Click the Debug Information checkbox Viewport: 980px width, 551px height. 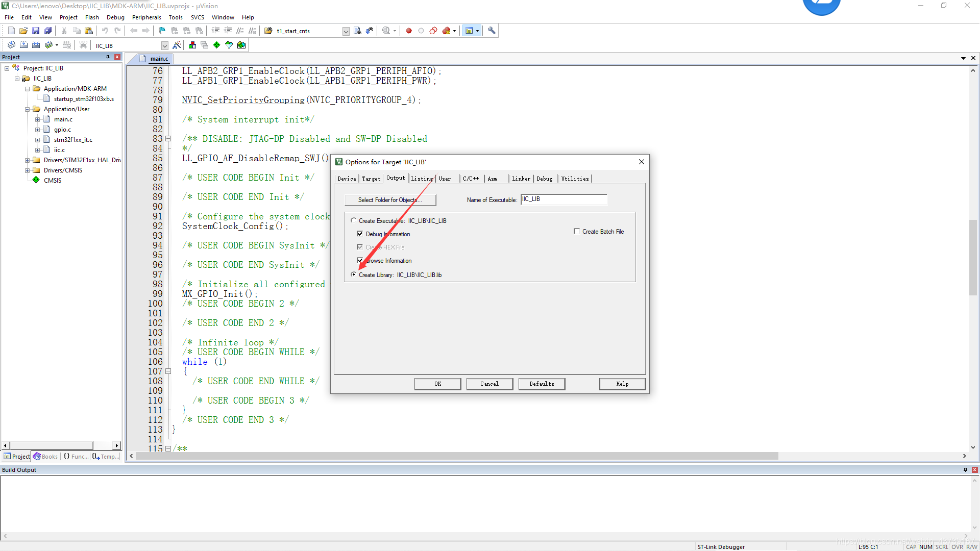(x=360, y=234)
